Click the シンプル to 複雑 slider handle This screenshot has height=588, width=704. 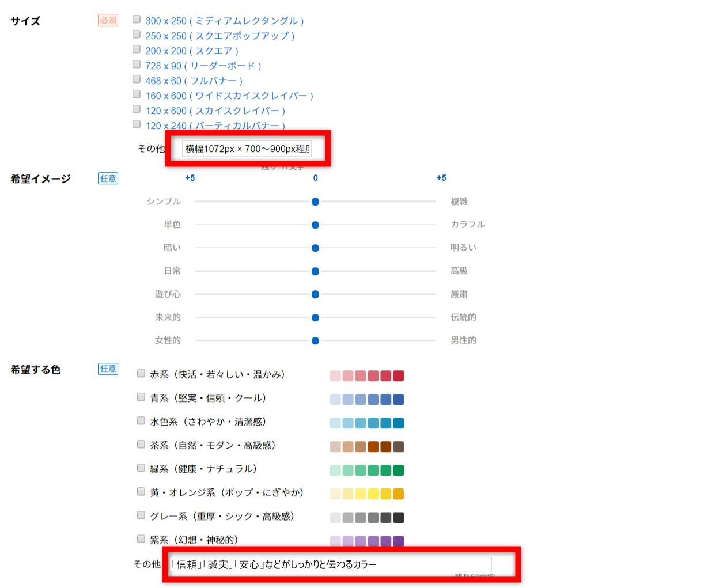pyautogui.click(x=315, y=202)
